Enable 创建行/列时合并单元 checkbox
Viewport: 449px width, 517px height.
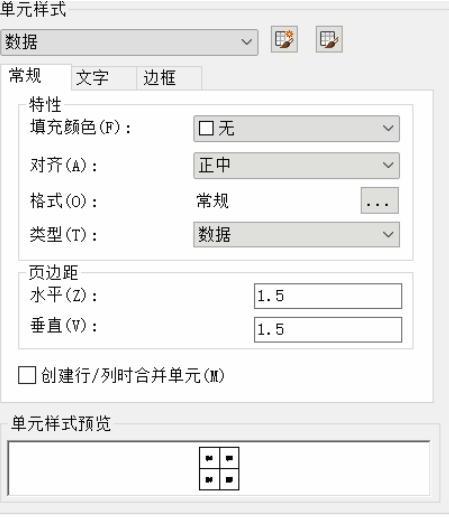pyautogui.click(x=27, y=375)
